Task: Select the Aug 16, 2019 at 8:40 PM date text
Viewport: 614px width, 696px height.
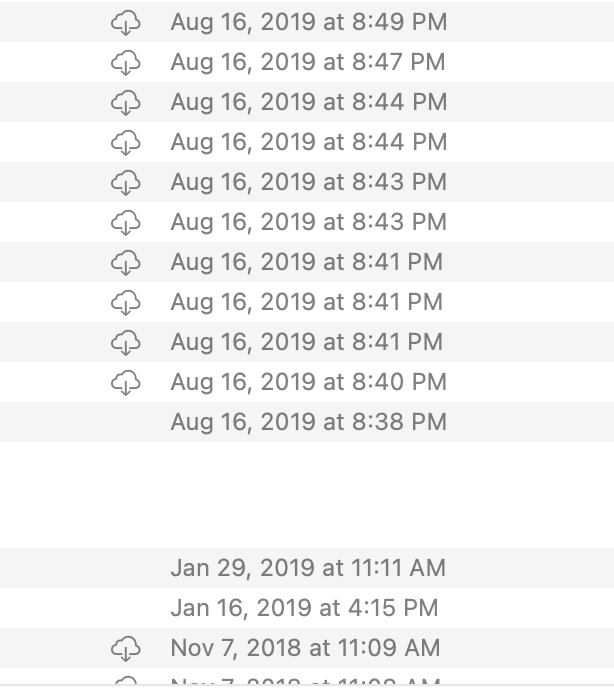Action: click(309, 382)
